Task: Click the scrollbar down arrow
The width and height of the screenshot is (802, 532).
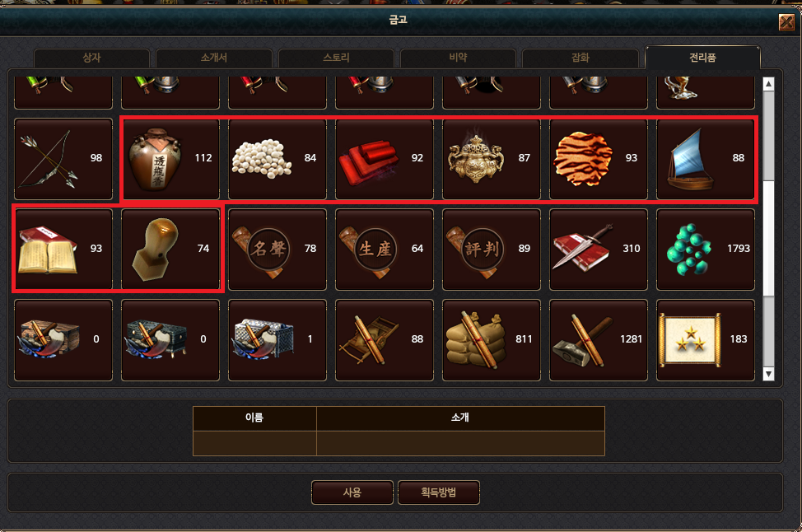Action: 768,374
